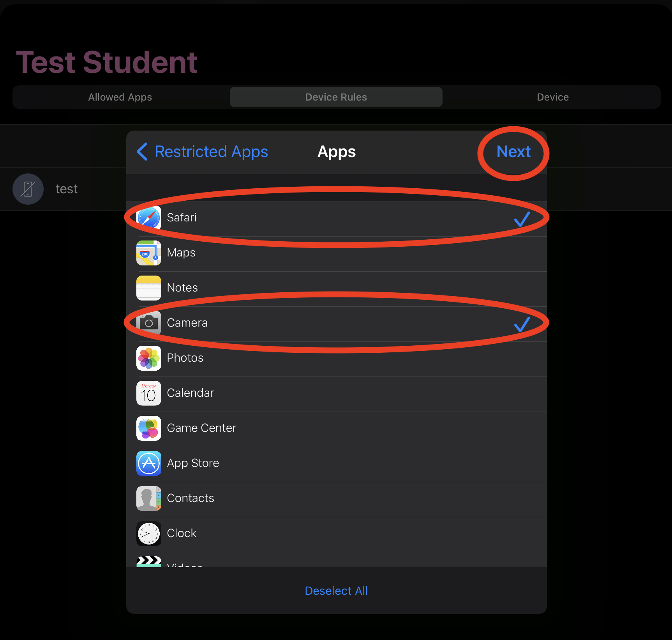
Task: Tap the Maps app icon
Action: coord(149,253)
